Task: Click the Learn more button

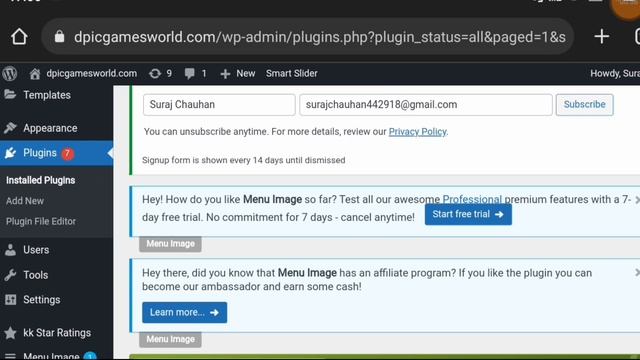Action: point(184,313)
